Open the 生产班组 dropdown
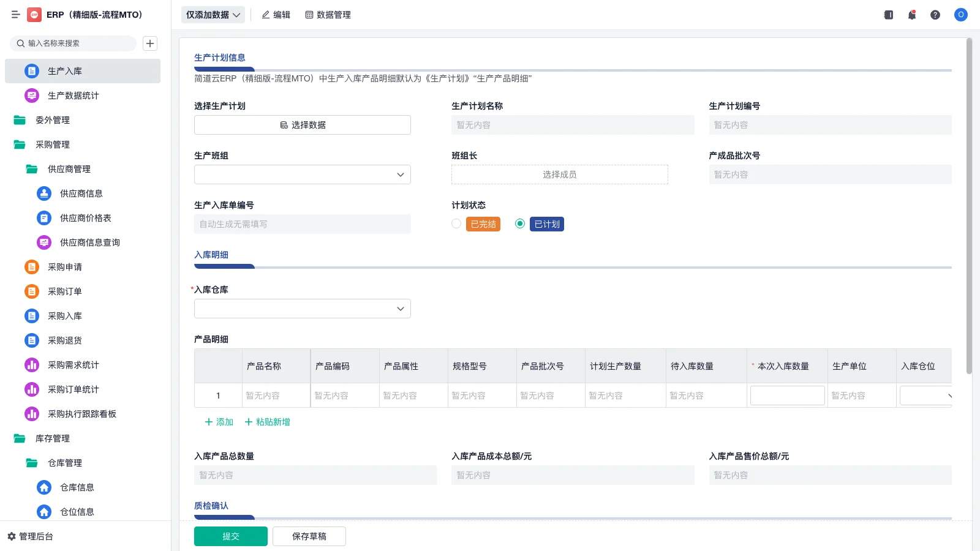This screenshot has height=551, width=980. pos(302,174)
